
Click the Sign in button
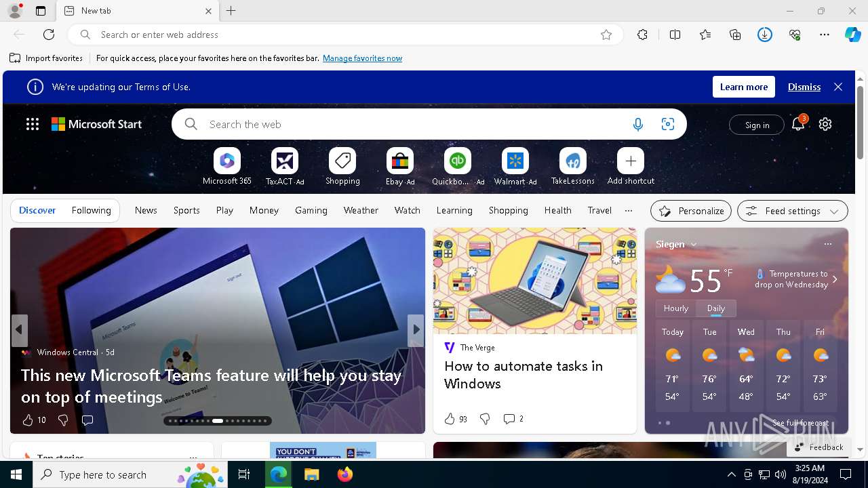(x=757, y=125)
